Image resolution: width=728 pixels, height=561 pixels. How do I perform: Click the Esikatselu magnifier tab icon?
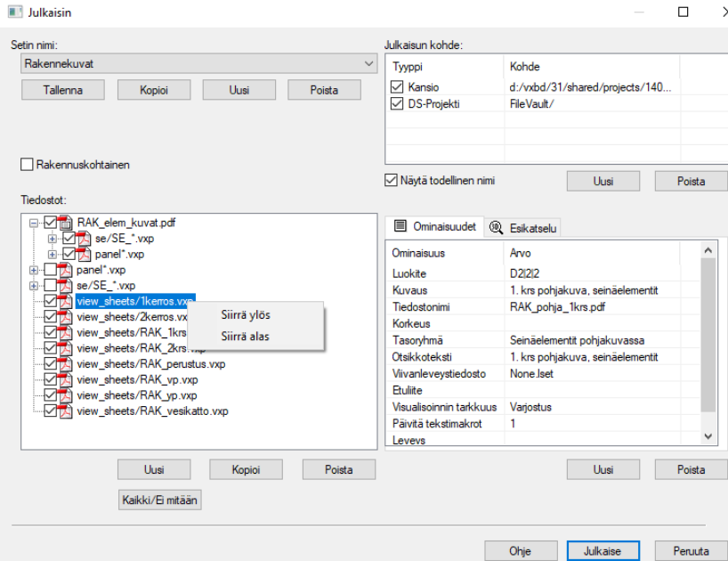click(x=497, y=228)
